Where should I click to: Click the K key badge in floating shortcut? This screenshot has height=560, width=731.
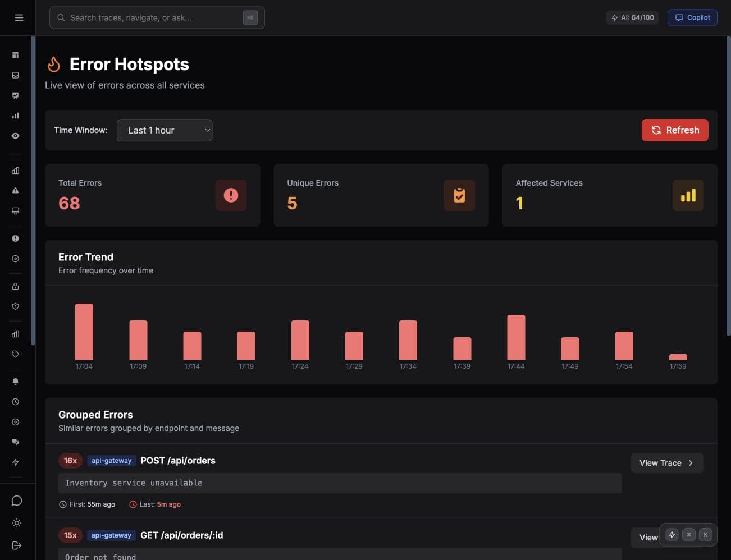click(706, 535)
